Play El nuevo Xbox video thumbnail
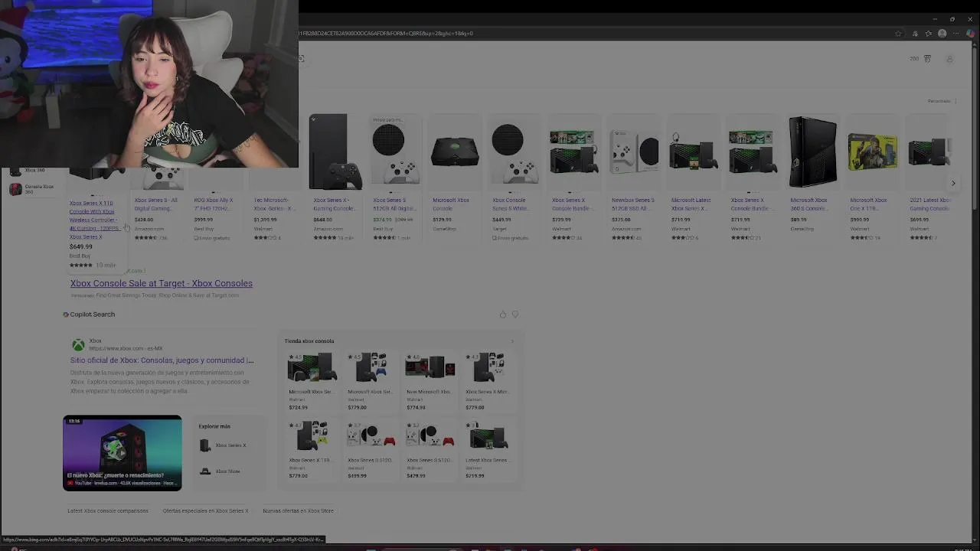Screen dimensions: 980x551 coord(122,453)
